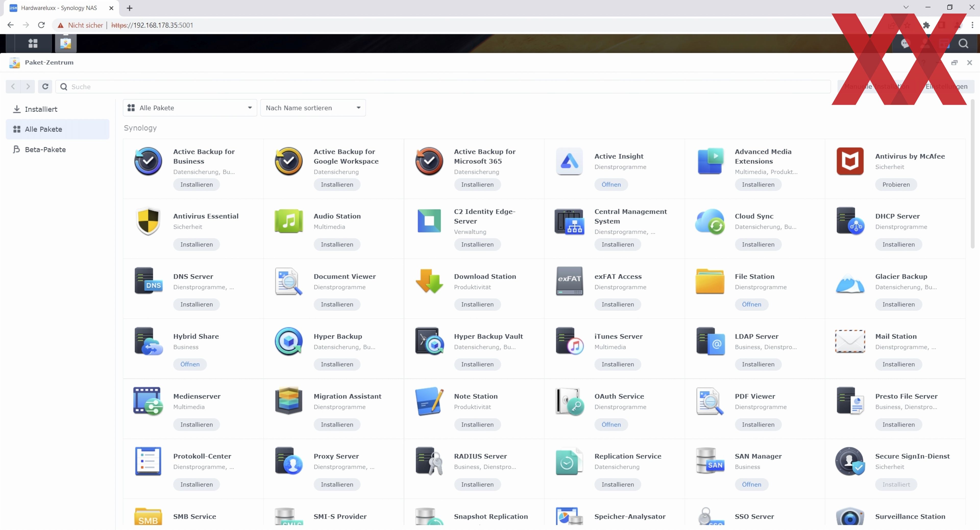
Task: Install the PDF Viewer package
Action: 758,424
